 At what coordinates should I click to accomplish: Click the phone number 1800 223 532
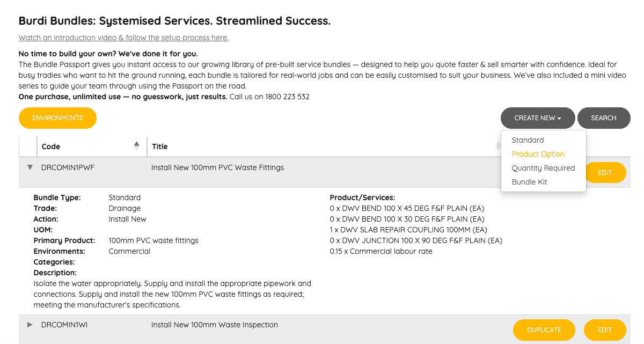click(287, 97)
